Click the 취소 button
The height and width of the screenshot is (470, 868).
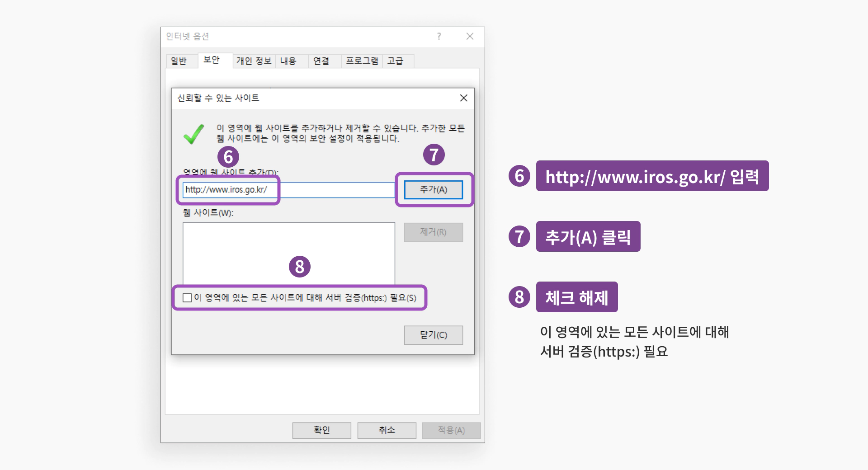point(387,430)
